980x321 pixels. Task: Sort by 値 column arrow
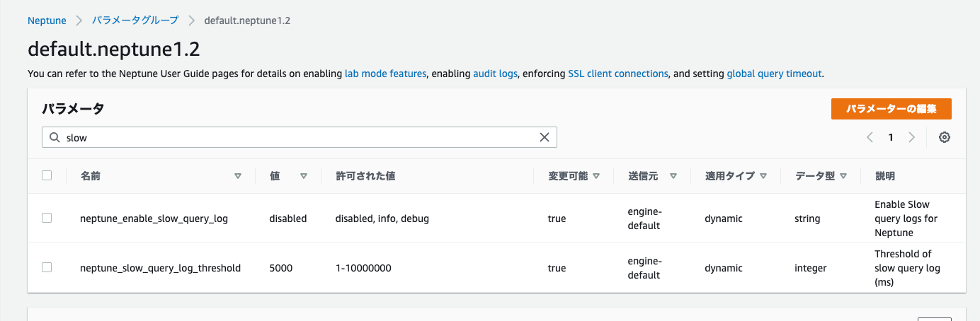304,177
